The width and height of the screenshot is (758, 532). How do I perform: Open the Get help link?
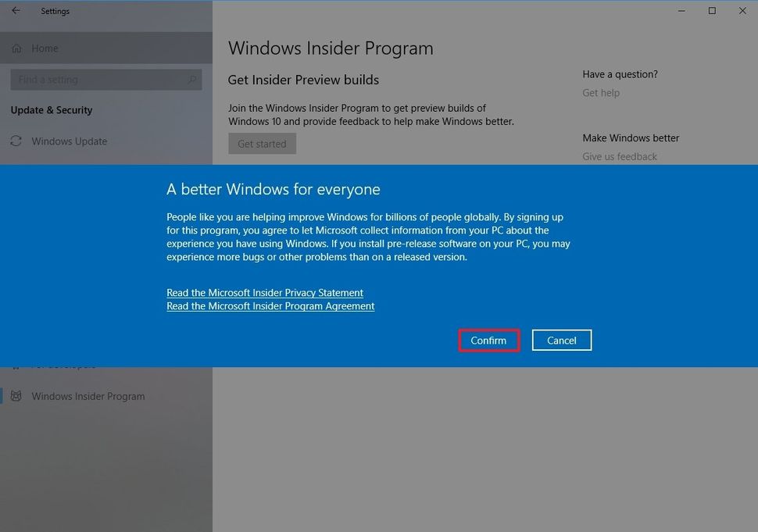click(x=602, y=92)
